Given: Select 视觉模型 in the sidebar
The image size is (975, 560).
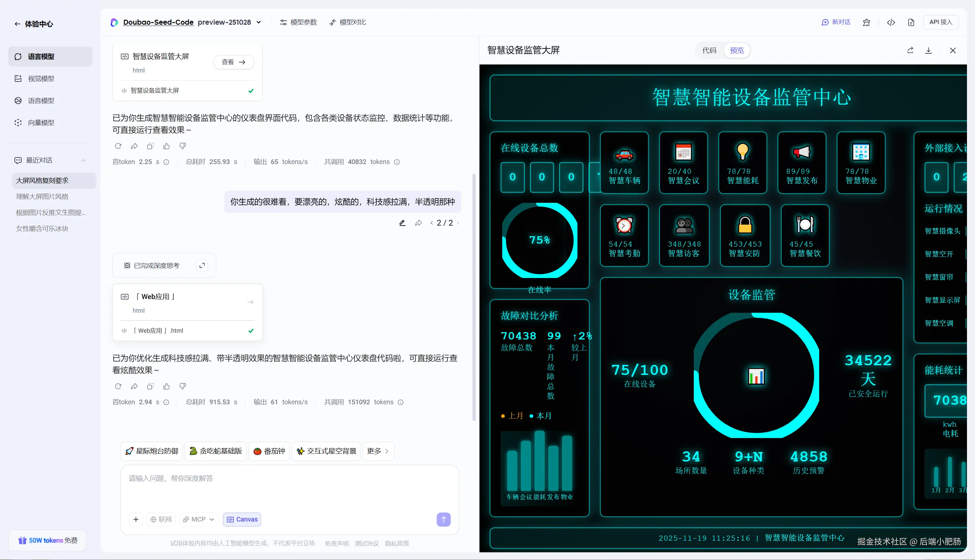Looking at the screenshot, I should 41,79.
